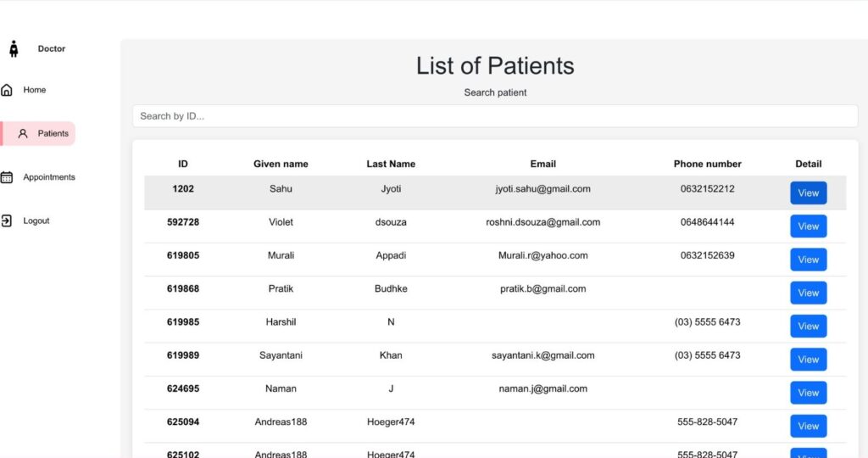The width and height of the screenshot is (868, 458).
Task: View details for patient 625094
Action: (808, 426)
